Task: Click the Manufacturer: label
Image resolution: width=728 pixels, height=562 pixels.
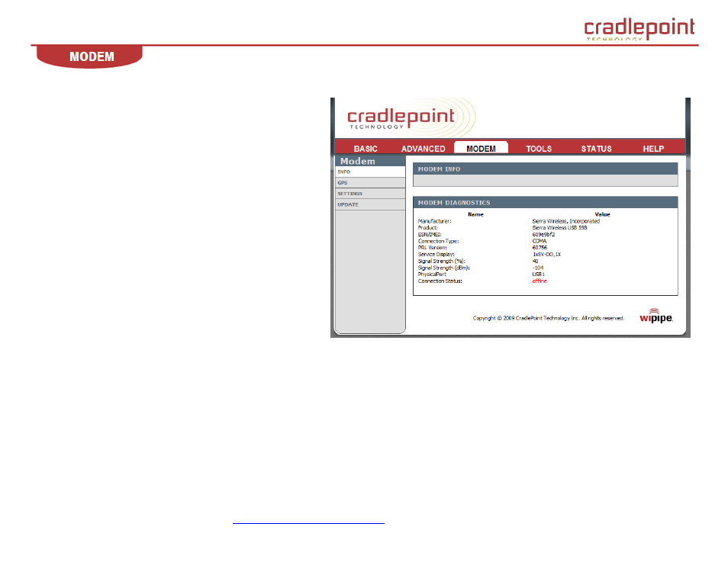Action: 434,221
